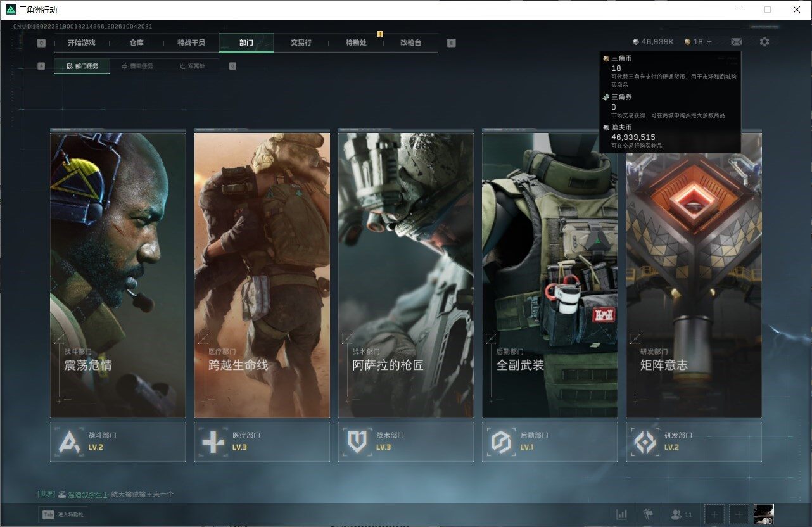Viewport: 812px width, 527px height.
Task: Open the 跨越生命线 mission card
Action: point(262,276)
